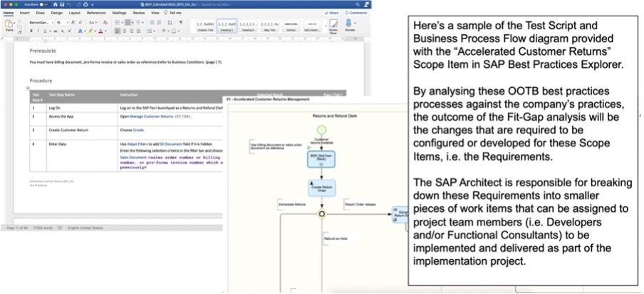Click the Comments button

pos(356,13)
